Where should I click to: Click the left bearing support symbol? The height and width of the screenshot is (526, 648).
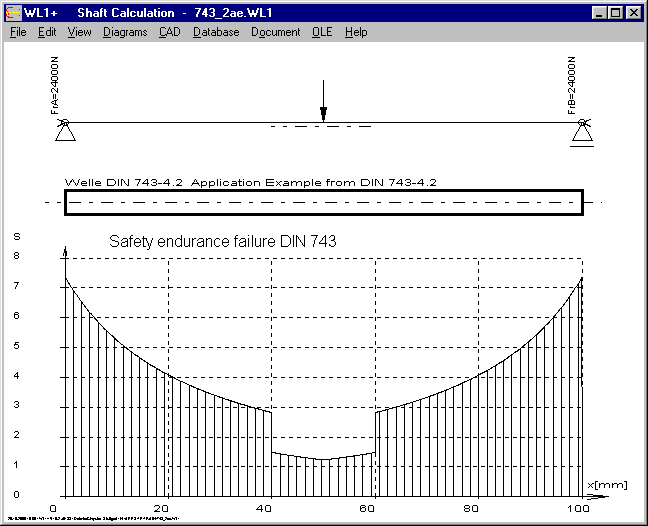64,131
